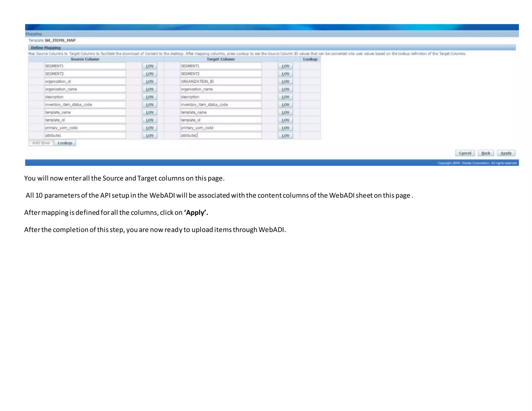Cancel the mapping definition

[465, 153]
